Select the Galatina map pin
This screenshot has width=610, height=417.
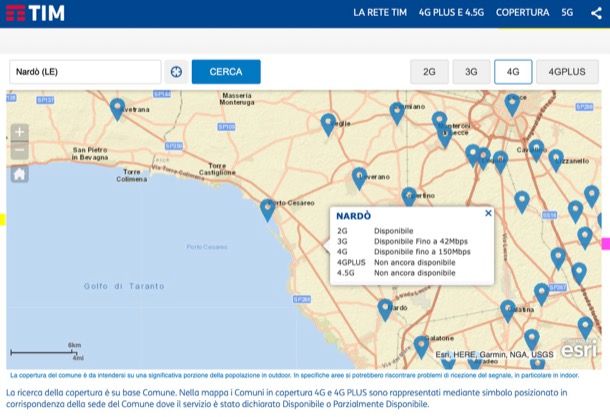point(508,311)
